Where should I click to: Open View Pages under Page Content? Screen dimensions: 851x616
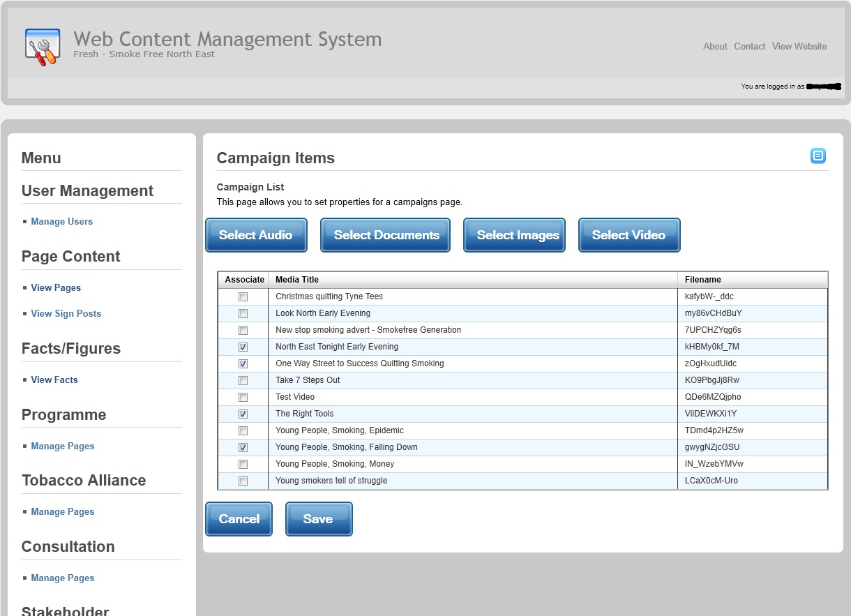[x=56, y=288]
